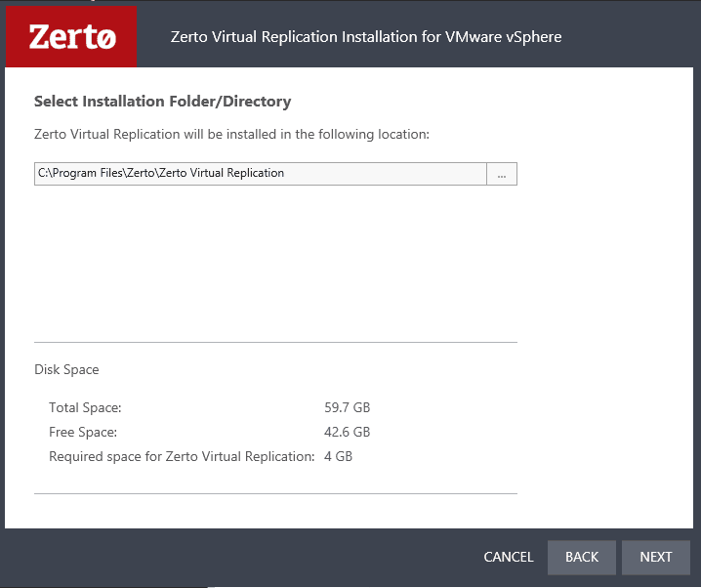Viewport: 701px width, 588px height.
Task: Click the separator line above Disk Space
Action: [x=275, y=343]
